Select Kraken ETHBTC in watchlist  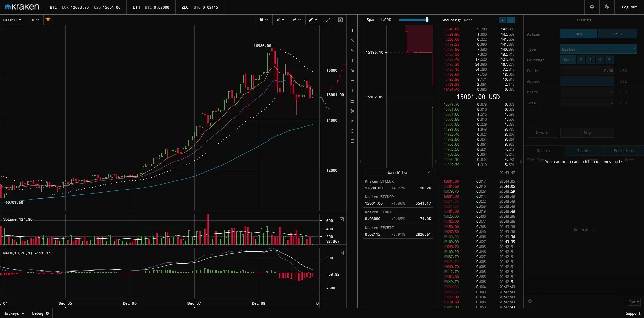(398, 215)
